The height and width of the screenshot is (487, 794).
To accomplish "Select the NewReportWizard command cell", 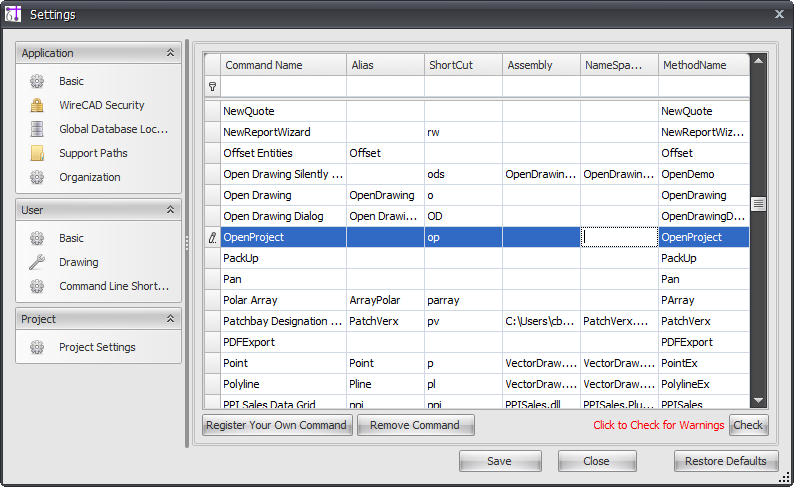I will click(284, 132).
